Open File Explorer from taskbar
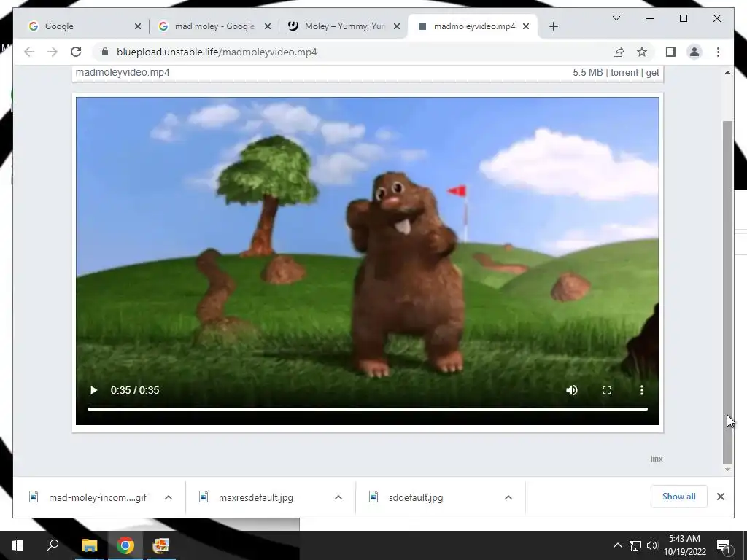 click(89, 545)
